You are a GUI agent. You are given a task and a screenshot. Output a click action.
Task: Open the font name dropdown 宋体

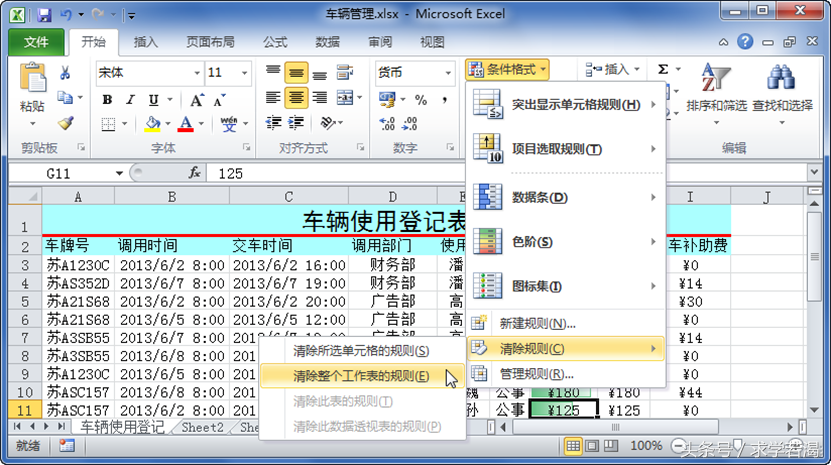(x=197, y=73)
